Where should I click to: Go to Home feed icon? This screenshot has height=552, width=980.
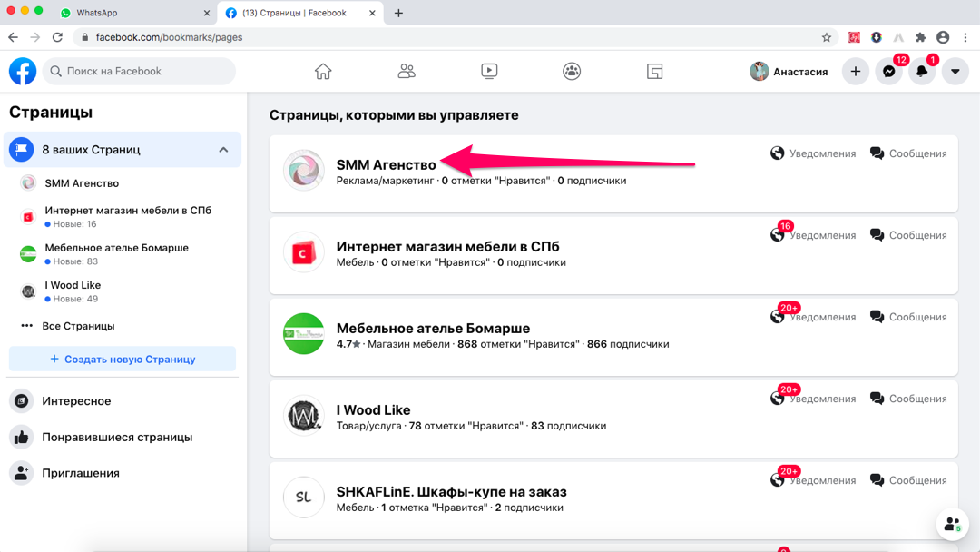323,71
